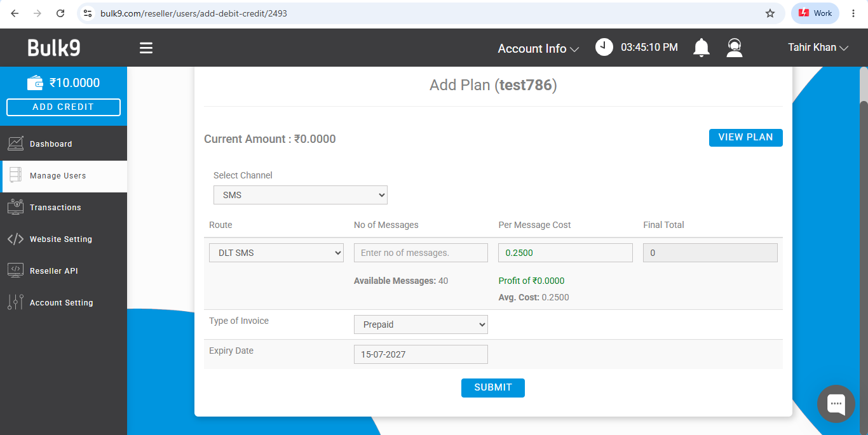This screenshot has height=435, width=868.
Task: Expand Account Info dropdown
Action: click(x=538, y=48)
